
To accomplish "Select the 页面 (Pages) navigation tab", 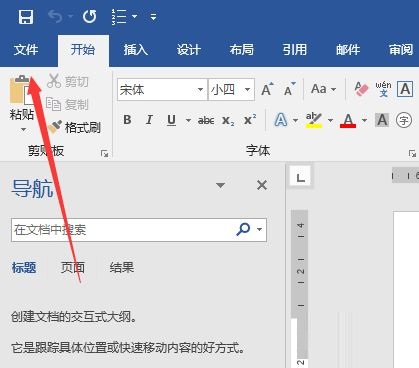I will tap(73, 267).
